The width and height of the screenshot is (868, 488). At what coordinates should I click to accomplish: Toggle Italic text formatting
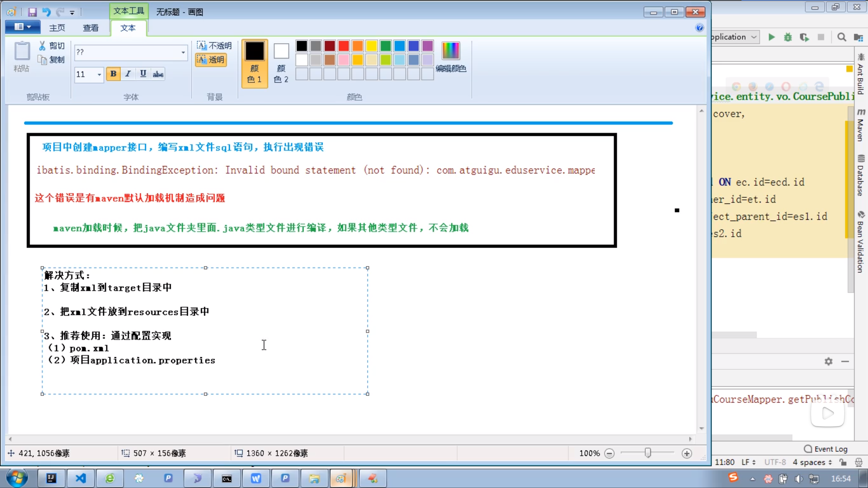click(x=128, y=74)
